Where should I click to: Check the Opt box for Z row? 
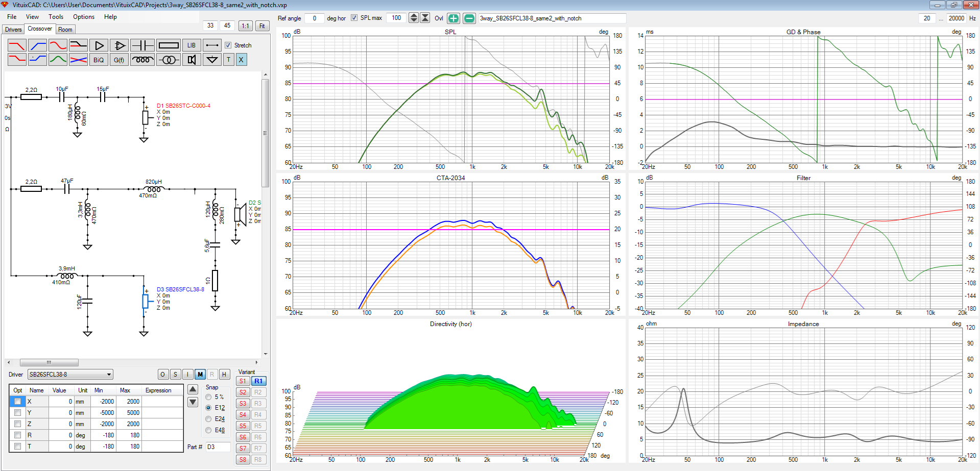(x=17, y=424)
